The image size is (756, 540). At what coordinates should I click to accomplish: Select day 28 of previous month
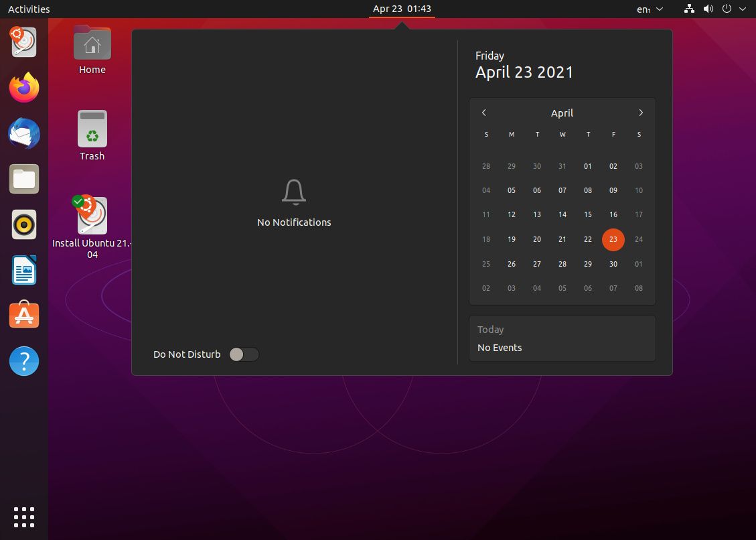(486, 166)
